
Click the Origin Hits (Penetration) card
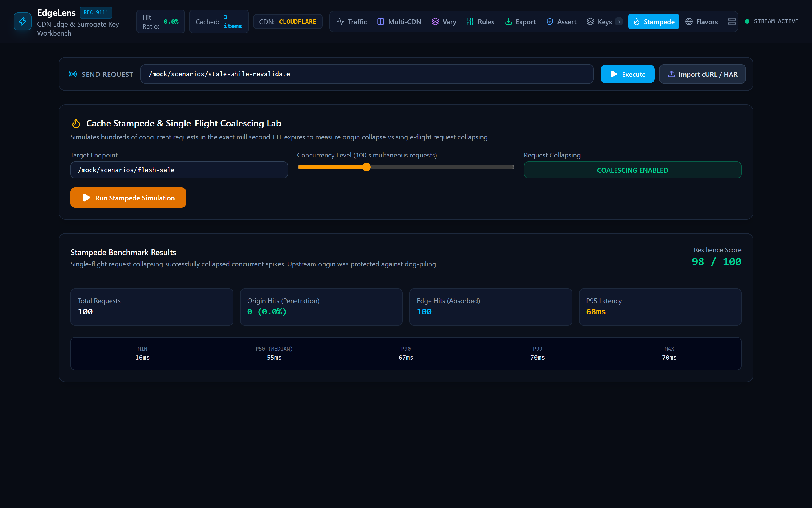321,307
